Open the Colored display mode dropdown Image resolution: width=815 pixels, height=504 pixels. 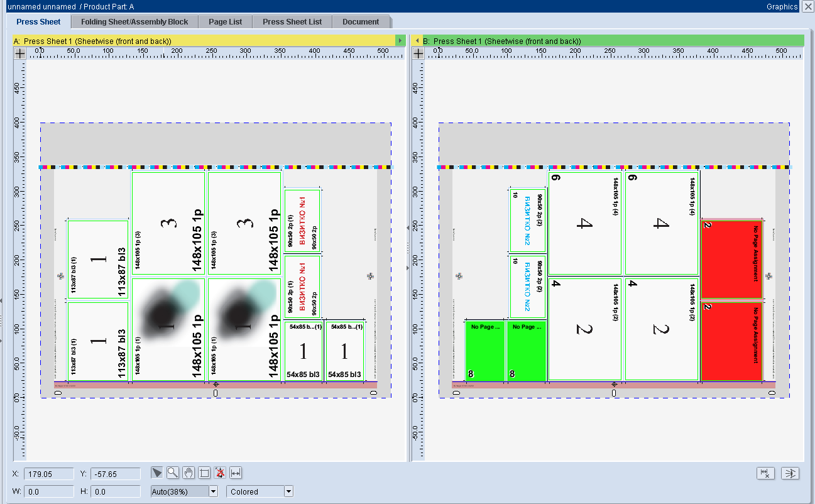pyautogui.click(x=288, y=491)
